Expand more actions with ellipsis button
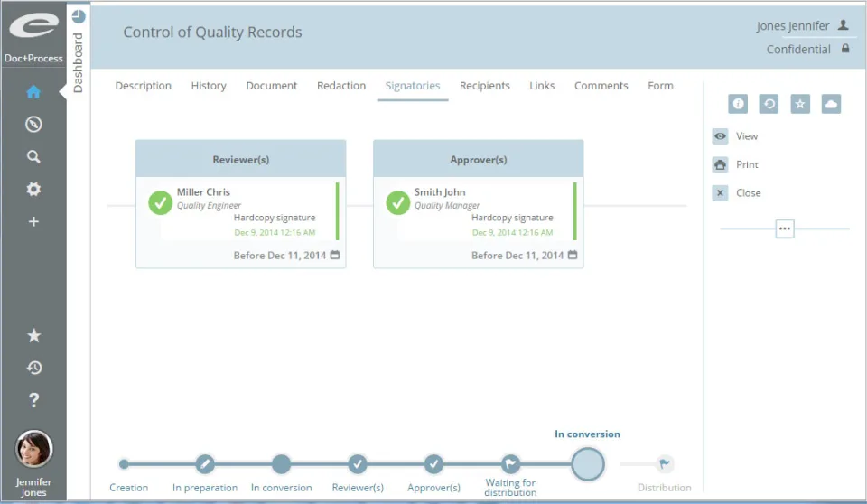 tap(785, 229)
